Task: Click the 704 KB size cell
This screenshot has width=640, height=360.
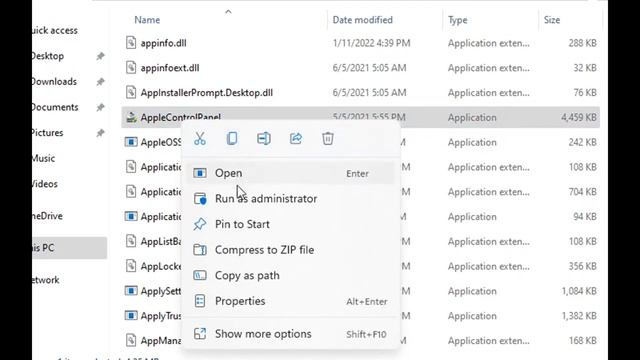Action: [x=582, y=191]
